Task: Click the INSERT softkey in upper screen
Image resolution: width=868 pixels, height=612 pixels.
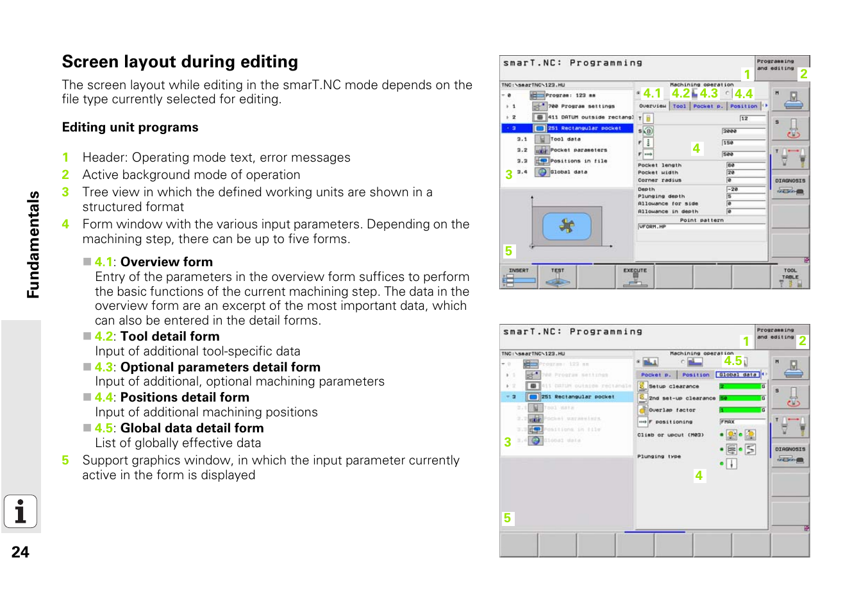Action: 519,277
